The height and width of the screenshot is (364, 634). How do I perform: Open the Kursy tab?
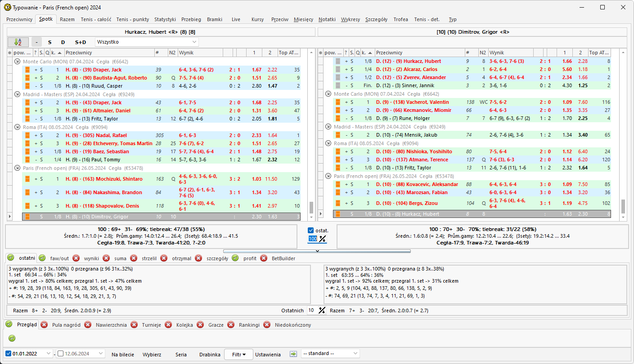257,19
